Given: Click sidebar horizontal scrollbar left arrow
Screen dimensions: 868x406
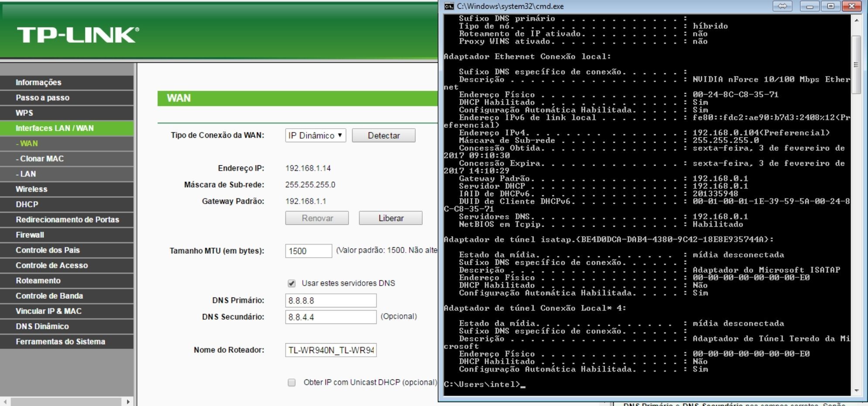Looking at the screenshot, I should pos(5,402).
